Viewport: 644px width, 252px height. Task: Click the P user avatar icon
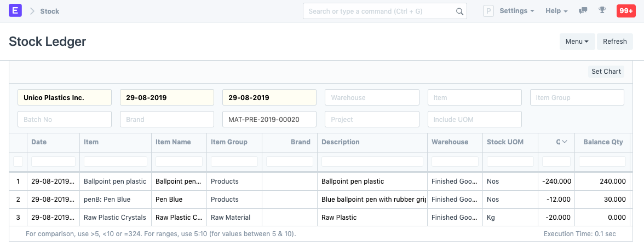(488, 11)
